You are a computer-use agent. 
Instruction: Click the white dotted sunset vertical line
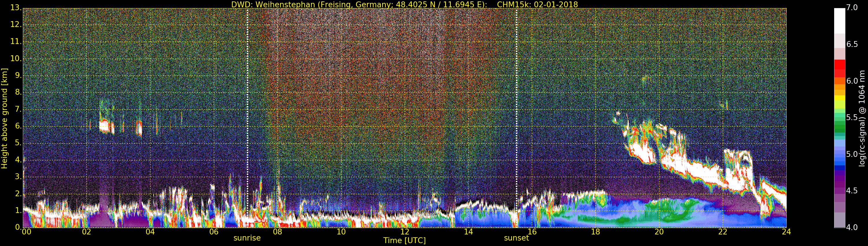tap(516, 101)
